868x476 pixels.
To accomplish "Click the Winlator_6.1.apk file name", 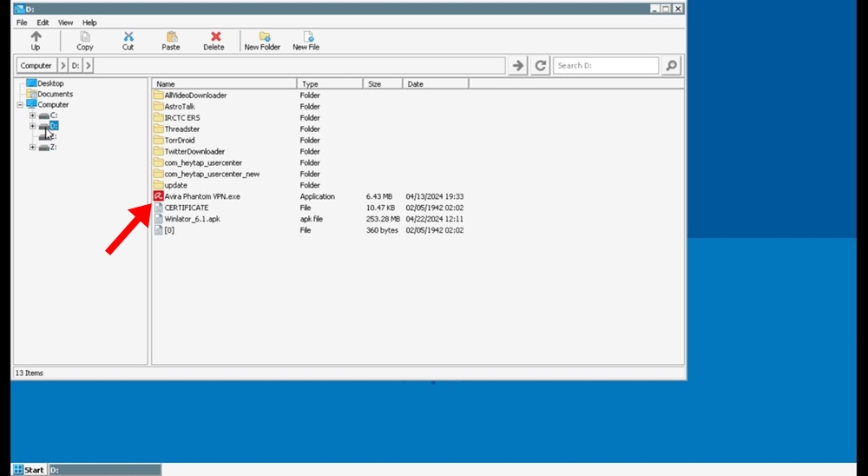I will pos(192,219).
